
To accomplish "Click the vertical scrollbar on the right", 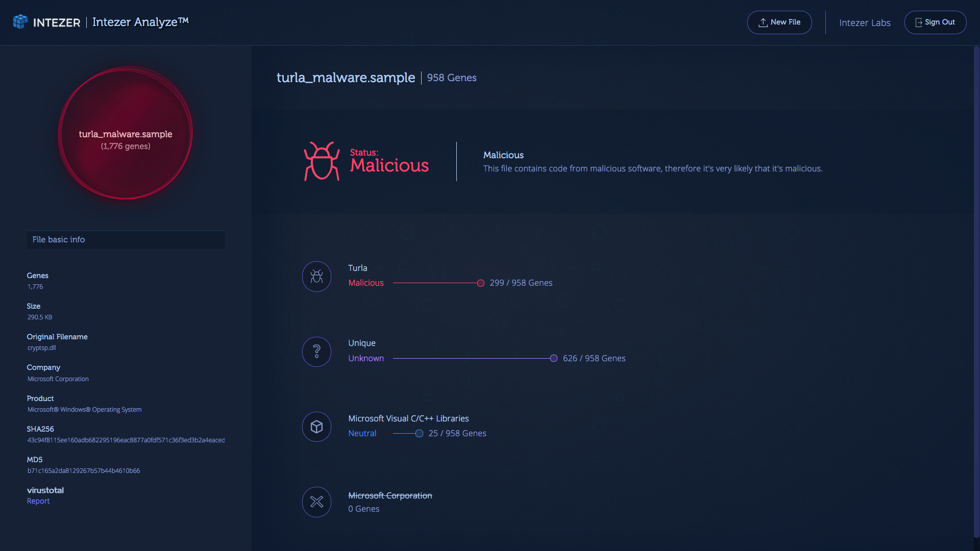I will [976, 291].
